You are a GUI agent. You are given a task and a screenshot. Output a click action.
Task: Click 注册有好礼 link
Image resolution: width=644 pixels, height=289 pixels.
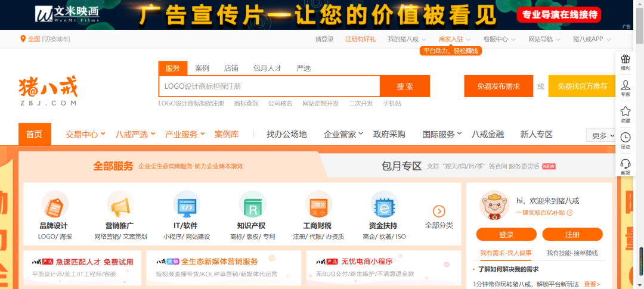[361, 39]
